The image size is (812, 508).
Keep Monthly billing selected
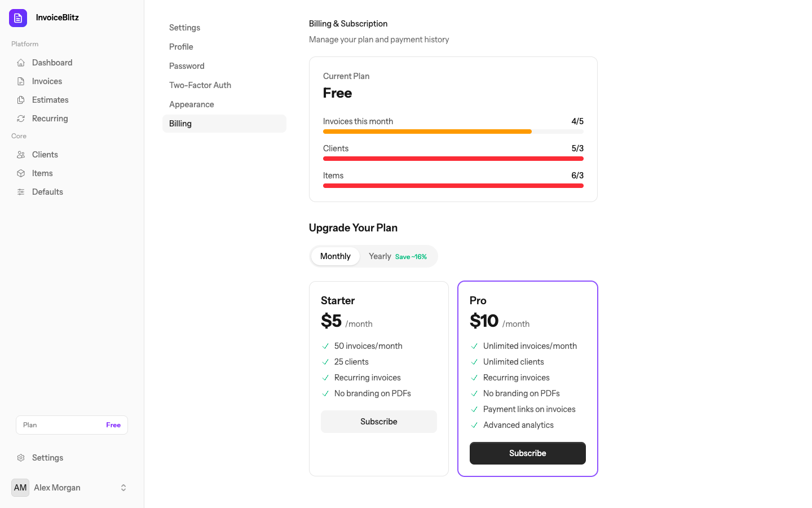click(335, 256)
